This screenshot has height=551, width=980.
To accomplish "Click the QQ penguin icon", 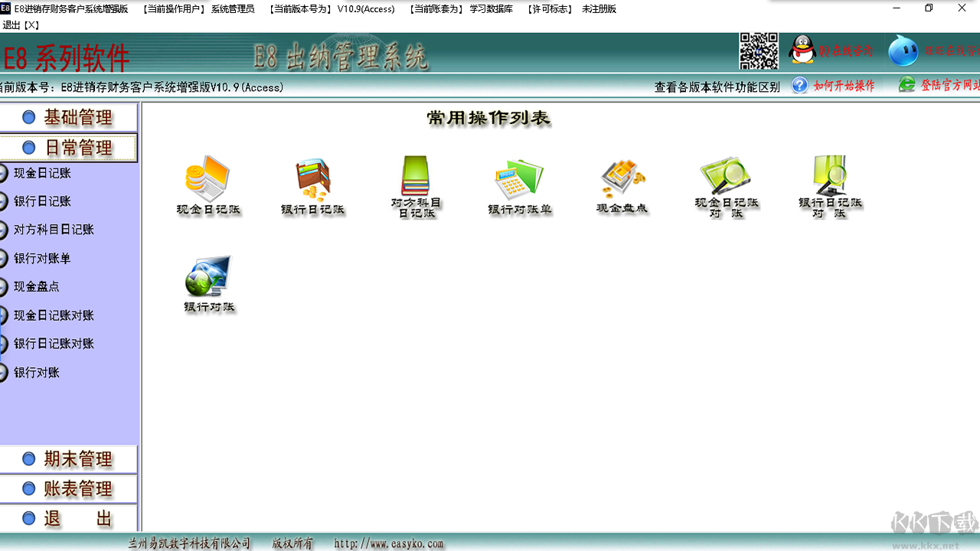I will click(x=802, y=51).
